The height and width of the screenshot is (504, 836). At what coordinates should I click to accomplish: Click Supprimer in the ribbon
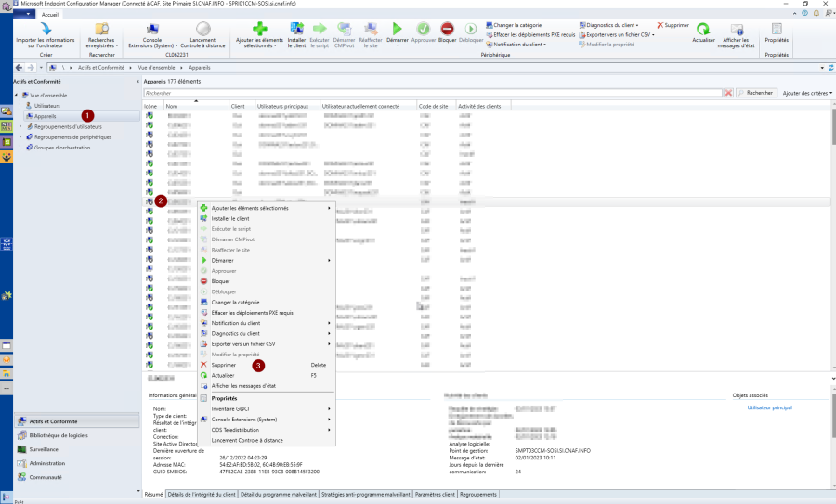click(673, 25)
